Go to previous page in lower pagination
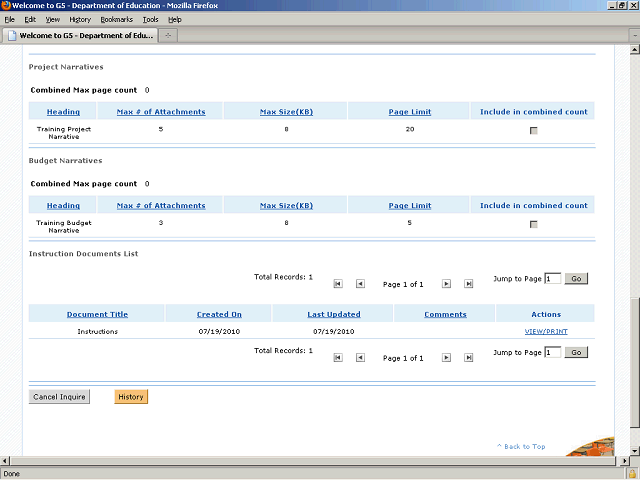Image resolution: width=640 pixels, height=480 pixels. 360,358
